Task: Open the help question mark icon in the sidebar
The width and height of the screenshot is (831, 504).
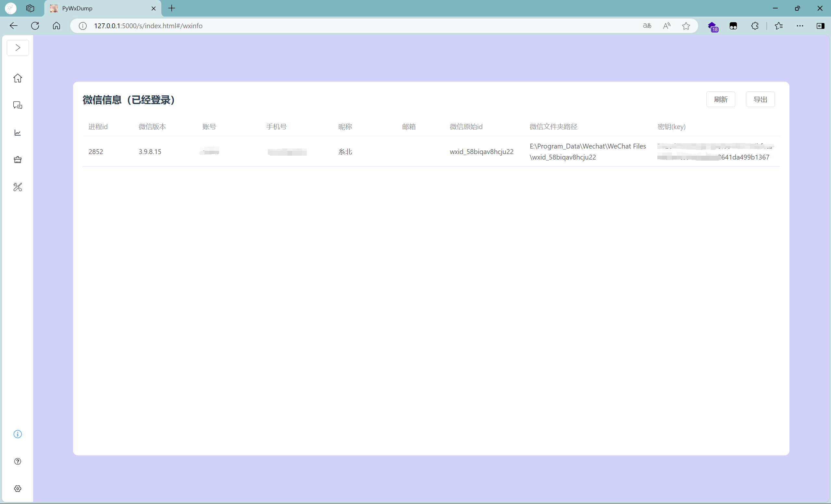Action: 18,461
